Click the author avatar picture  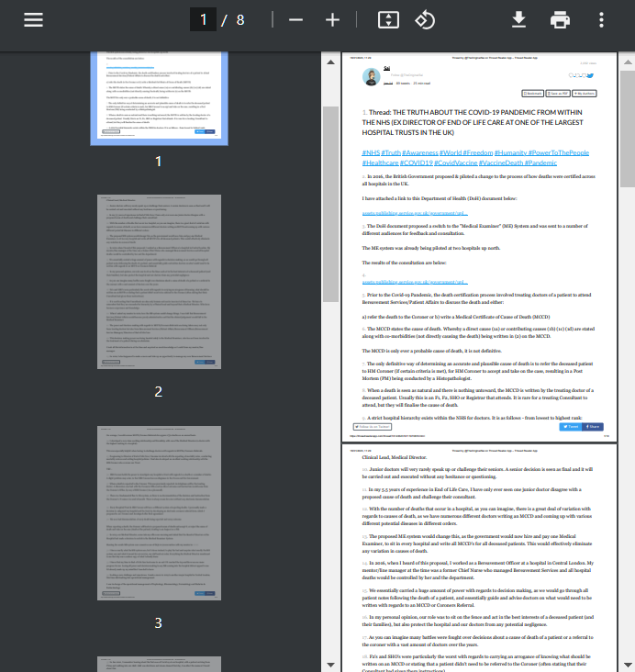(371, 77)
